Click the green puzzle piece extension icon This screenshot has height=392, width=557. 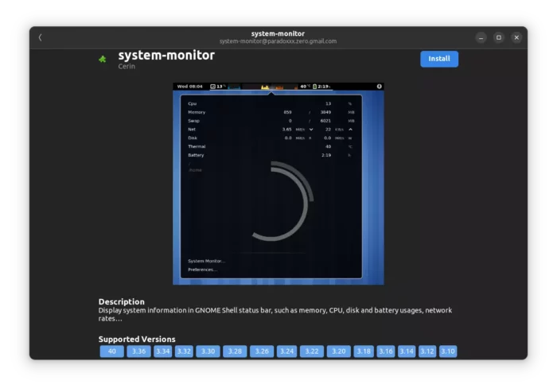[103, 59]
